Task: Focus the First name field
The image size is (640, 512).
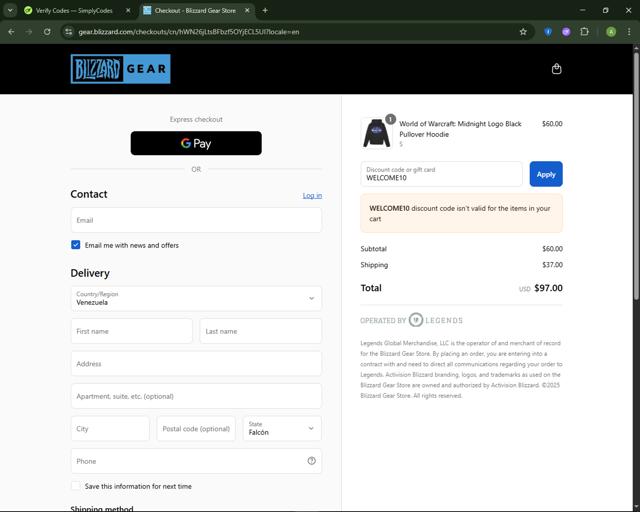Action: (131, 331)
